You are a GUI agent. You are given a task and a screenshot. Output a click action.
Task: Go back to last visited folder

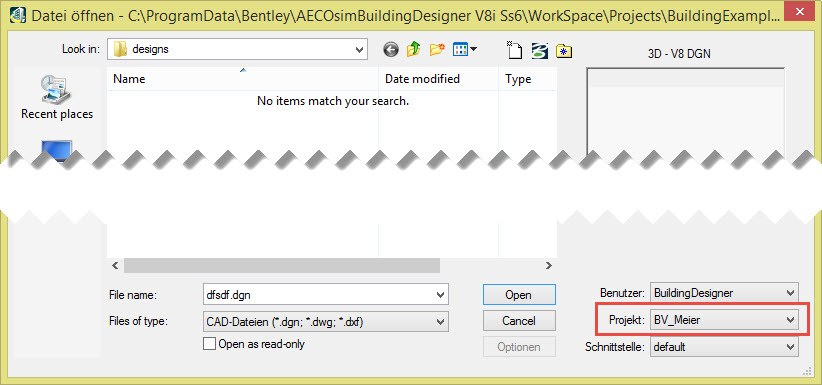tap(391, 50)
